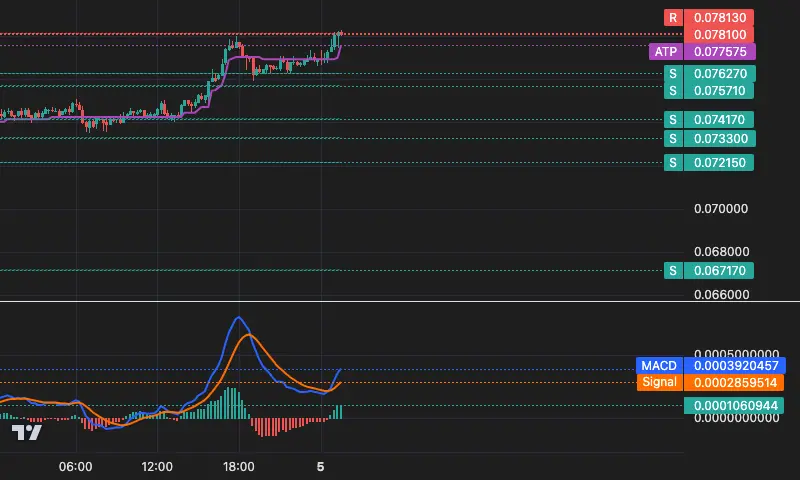Select the ATP label tag
Screen dimensions: 800x480
coord(666,52)
